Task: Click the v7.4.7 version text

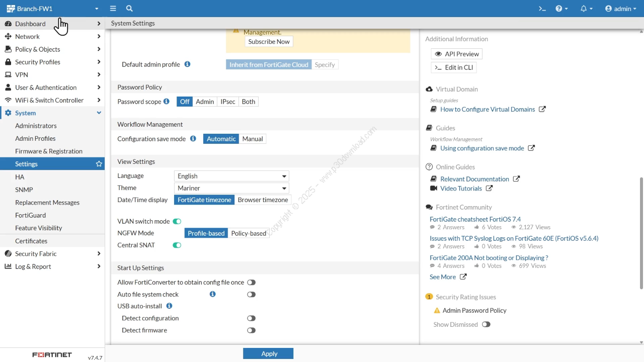Action: coord(95,358)
